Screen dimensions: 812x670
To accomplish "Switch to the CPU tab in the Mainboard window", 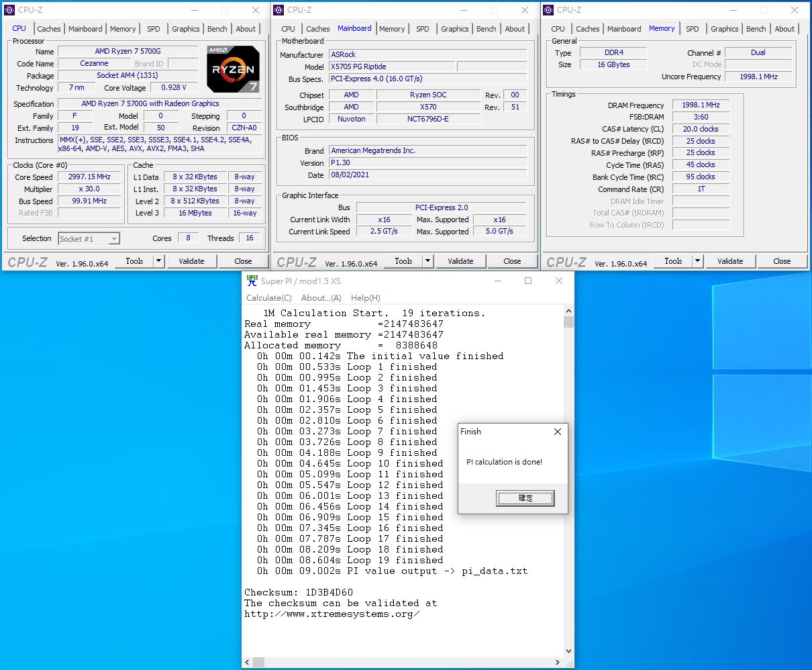I will [289, 29].
